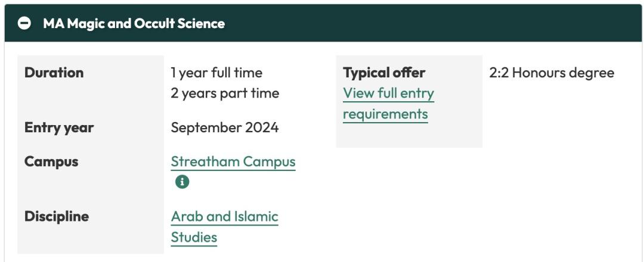
Task: Click the word "Studies" in the discipline link
Action: tap(194, 237)
